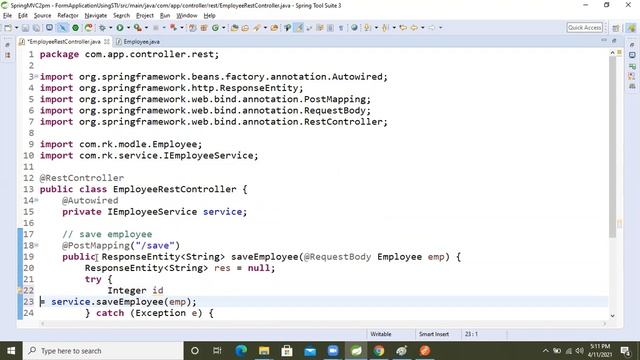Click the New Java Class icon
Image resolution: width=640 pixels, height=360 pixels.
(x=215, y=28)
